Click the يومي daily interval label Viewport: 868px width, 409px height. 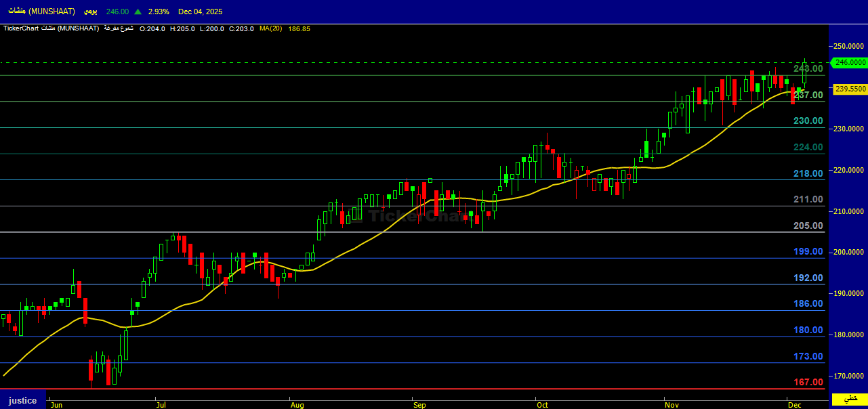pyautogui.click(x=89, y=12)
